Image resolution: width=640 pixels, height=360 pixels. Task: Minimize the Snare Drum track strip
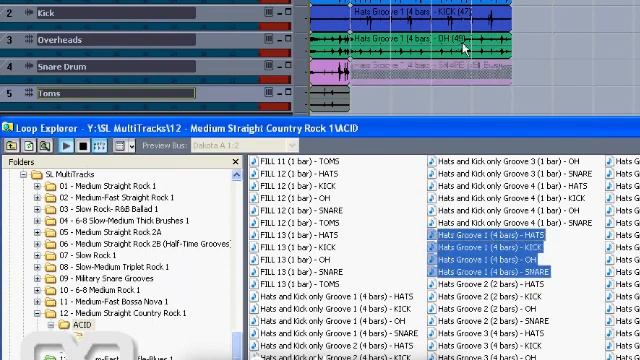click(280, 67)
